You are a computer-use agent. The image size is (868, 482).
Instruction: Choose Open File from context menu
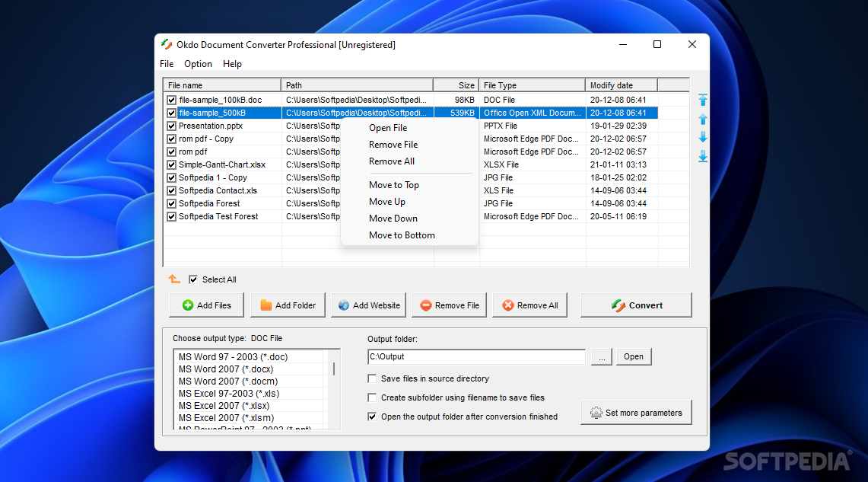(x=409, y=128)
